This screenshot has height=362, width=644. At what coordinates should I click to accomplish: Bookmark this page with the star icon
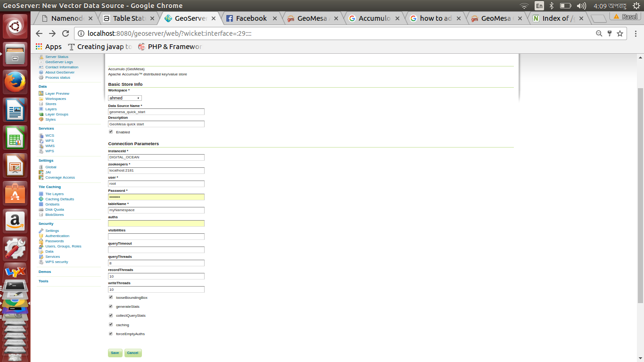click(620, 33)
